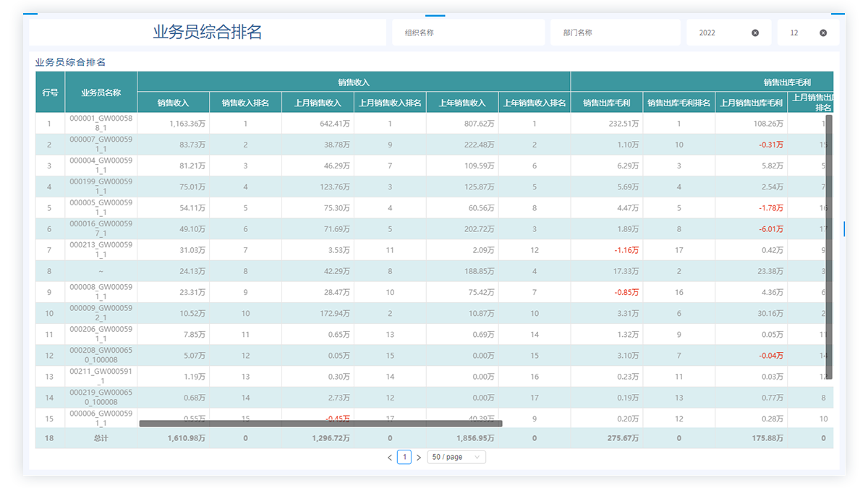Click the 销售收入排名 column header
868x488 pixels.
[x=245, y=103]
